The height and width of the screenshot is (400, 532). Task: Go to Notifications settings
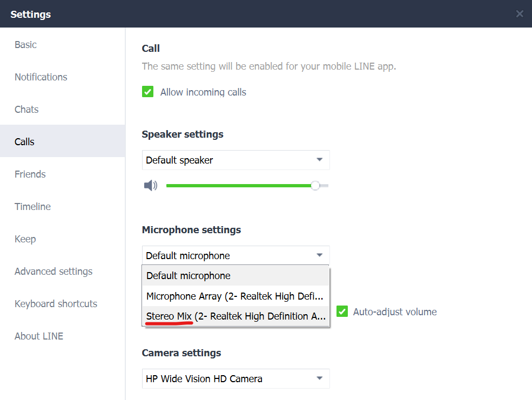(x=41, y=77)
